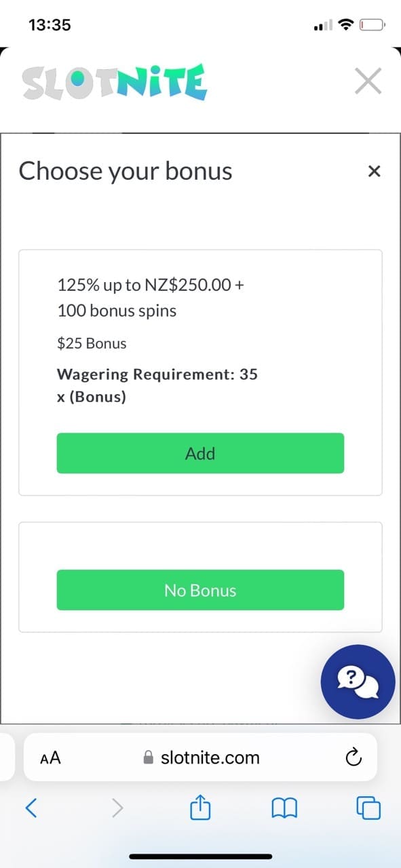Add the 125% welcome bonus

(x=200, y=453)
